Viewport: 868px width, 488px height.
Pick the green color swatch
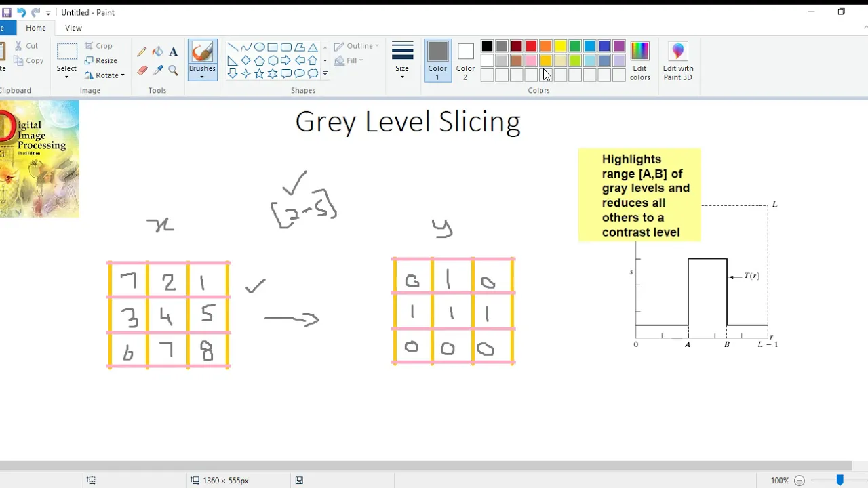tap(575, 46)
